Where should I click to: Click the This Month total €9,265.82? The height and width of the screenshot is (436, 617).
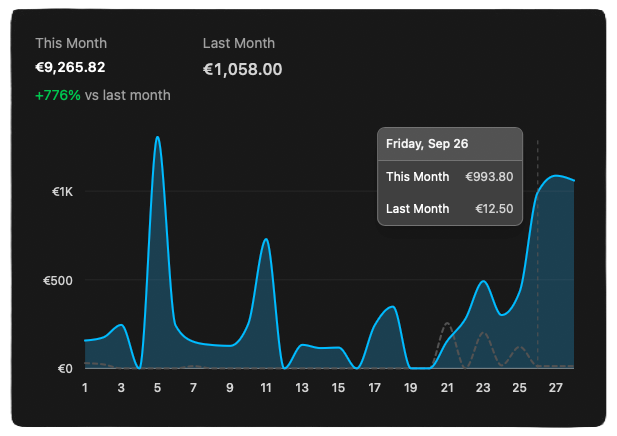pyautogui.click(x=70, y=68)
